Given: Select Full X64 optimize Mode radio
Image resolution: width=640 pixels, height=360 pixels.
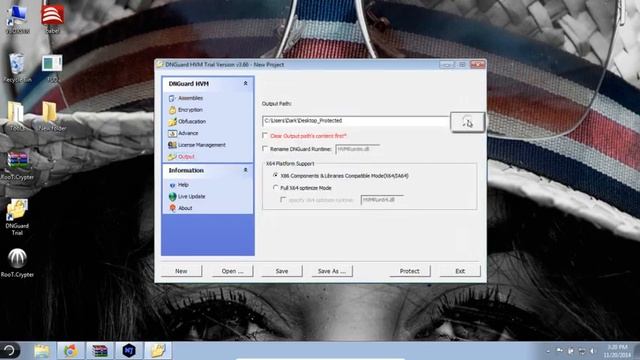Looking at the screenshot, I should click(276, 187).
